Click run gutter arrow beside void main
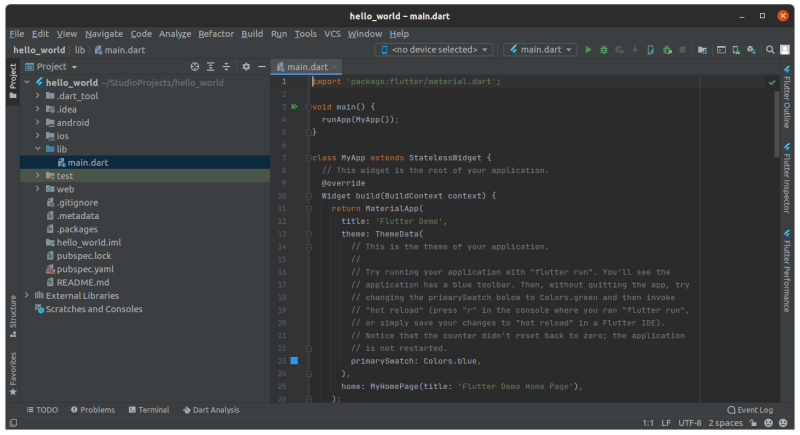Viewport: 800px width, 435px height. (294, 106)
